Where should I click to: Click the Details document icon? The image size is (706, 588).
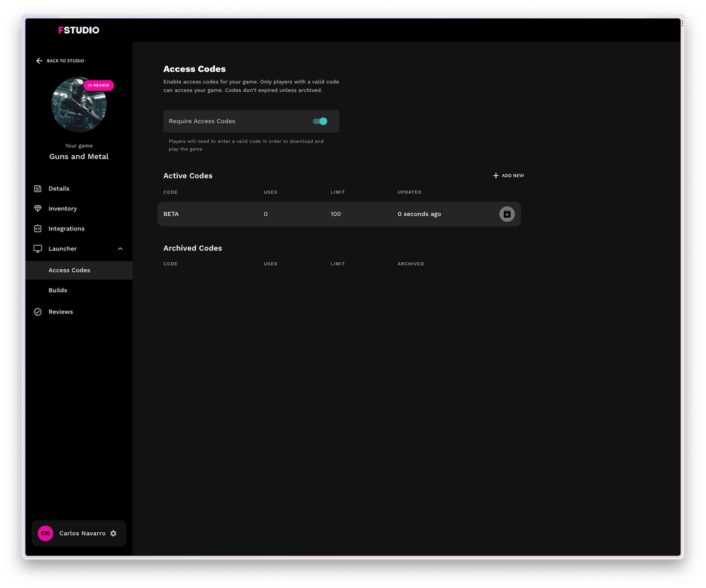click(38, 189)
